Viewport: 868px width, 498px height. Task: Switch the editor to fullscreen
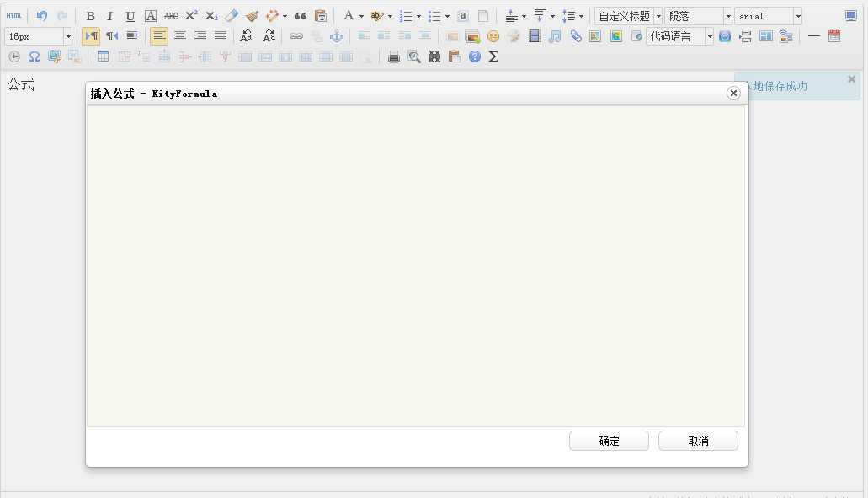point(851,16)
